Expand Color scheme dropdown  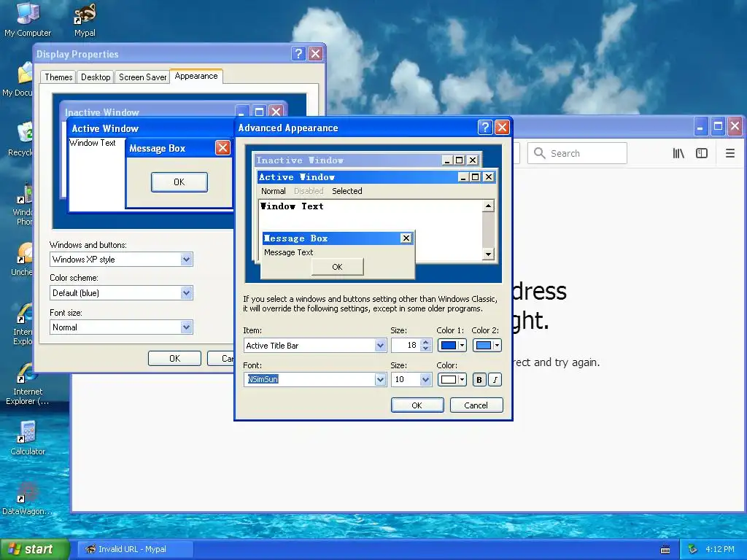(186, 293)
